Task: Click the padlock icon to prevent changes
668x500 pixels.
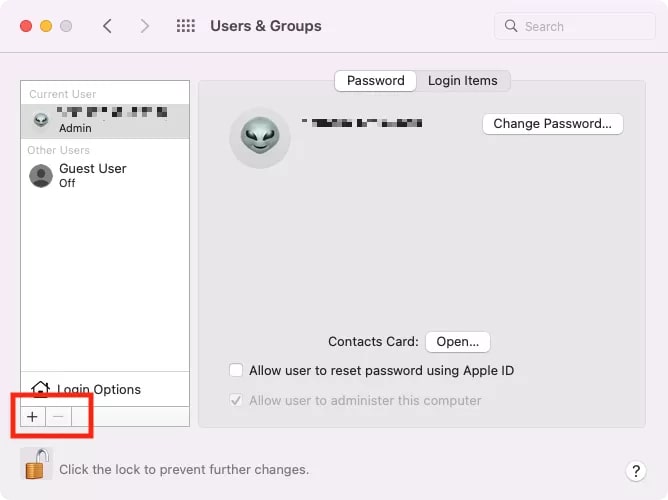Action: [36, 465]
